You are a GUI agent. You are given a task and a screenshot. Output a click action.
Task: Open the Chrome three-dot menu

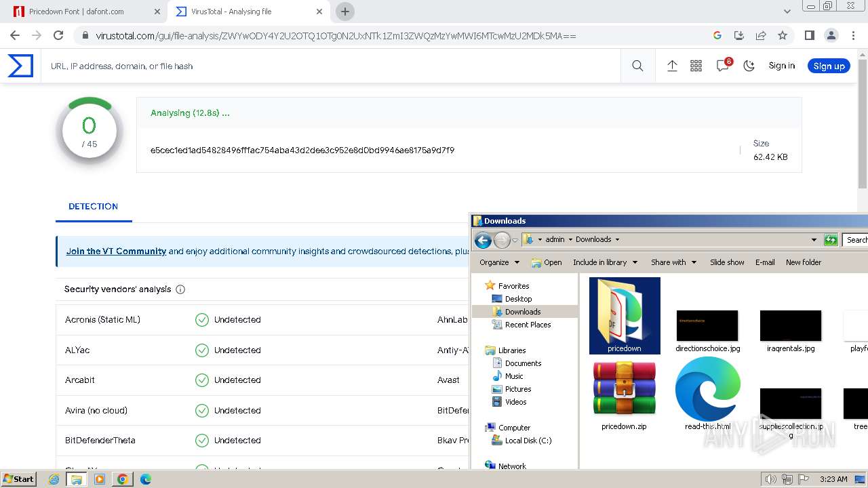(852, 35)
